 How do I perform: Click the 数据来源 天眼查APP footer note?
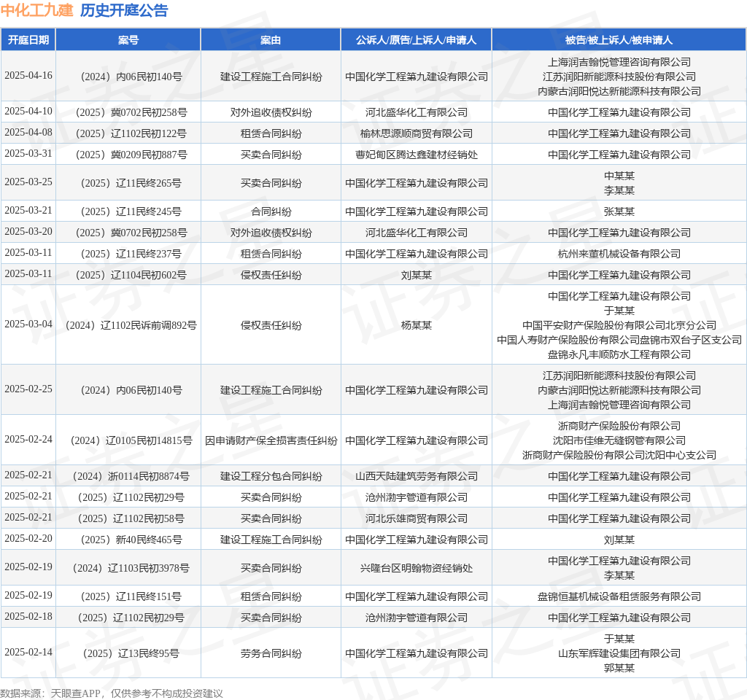click(x=112, y=693)
